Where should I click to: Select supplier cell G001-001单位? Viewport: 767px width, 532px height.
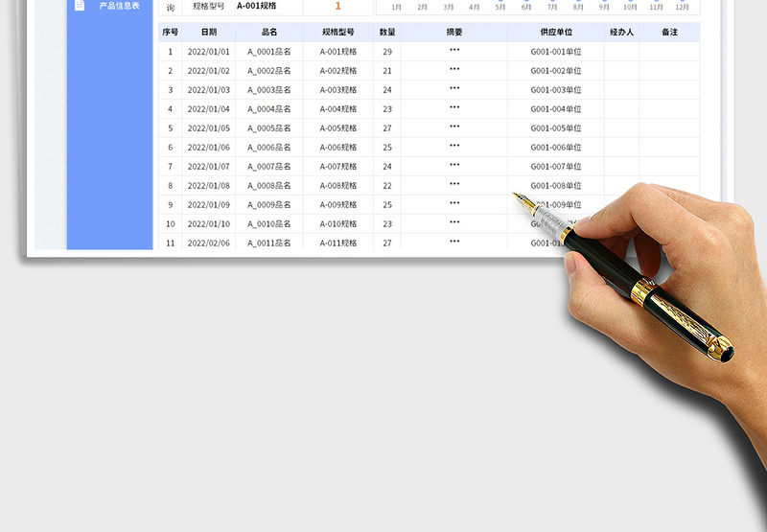(x=556, y=52)
